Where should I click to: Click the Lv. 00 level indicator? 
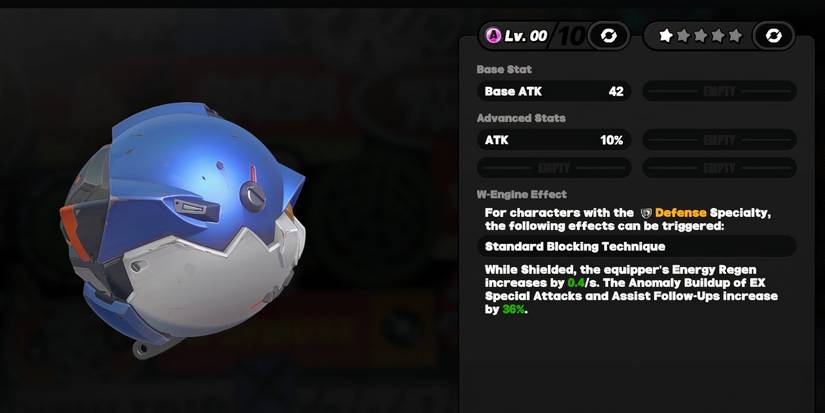point(526,36)
